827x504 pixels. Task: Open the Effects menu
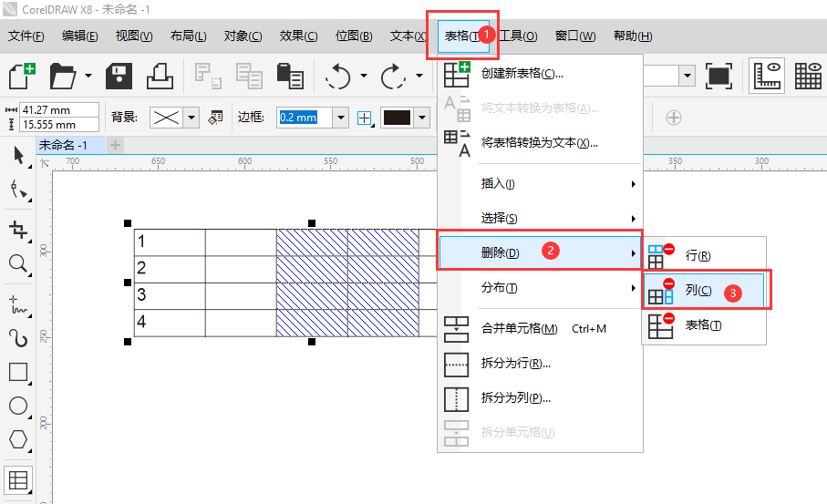point(298,36)
